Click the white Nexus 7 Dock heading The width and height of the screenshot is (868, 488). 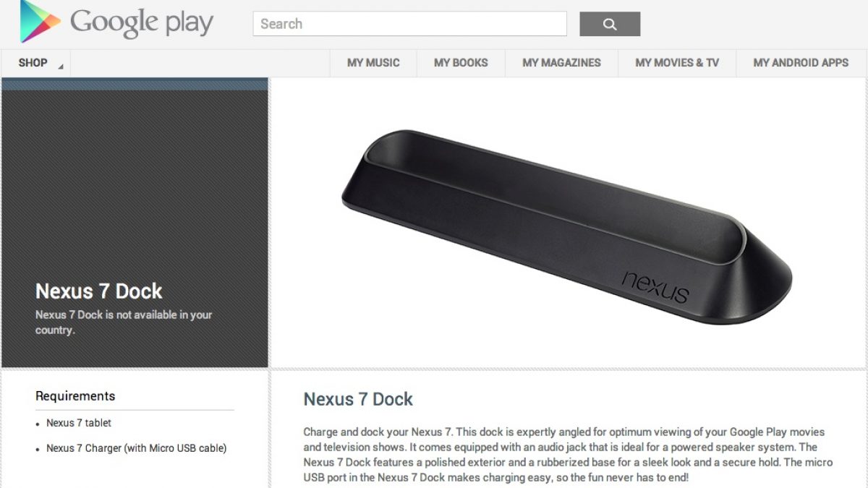(x=99, y=291)
